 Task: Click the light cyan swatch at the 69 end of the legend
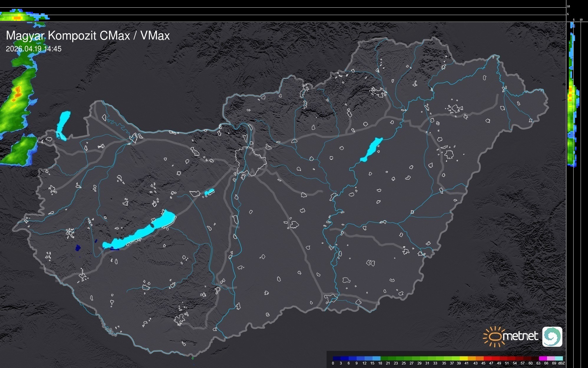click(559, 358)
